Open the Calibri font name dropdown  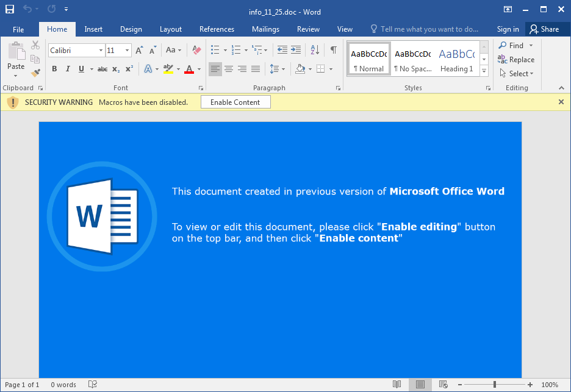pos(101,51)
